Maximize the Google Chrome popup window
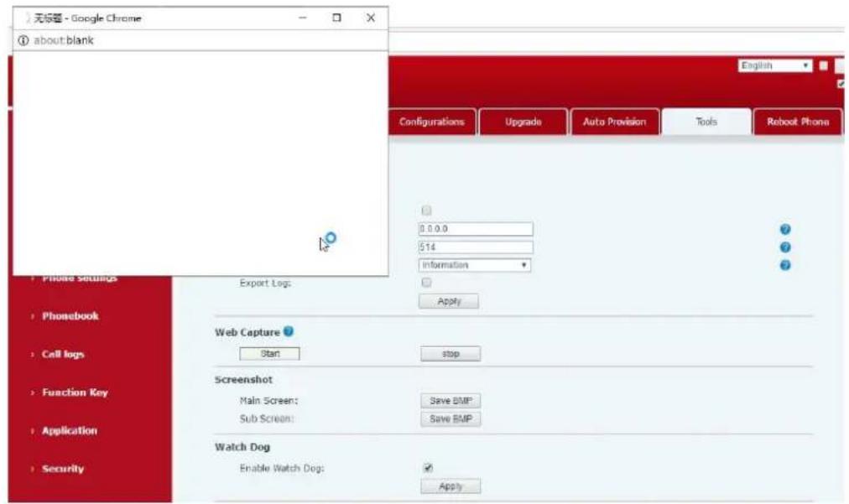 point(336,18)
